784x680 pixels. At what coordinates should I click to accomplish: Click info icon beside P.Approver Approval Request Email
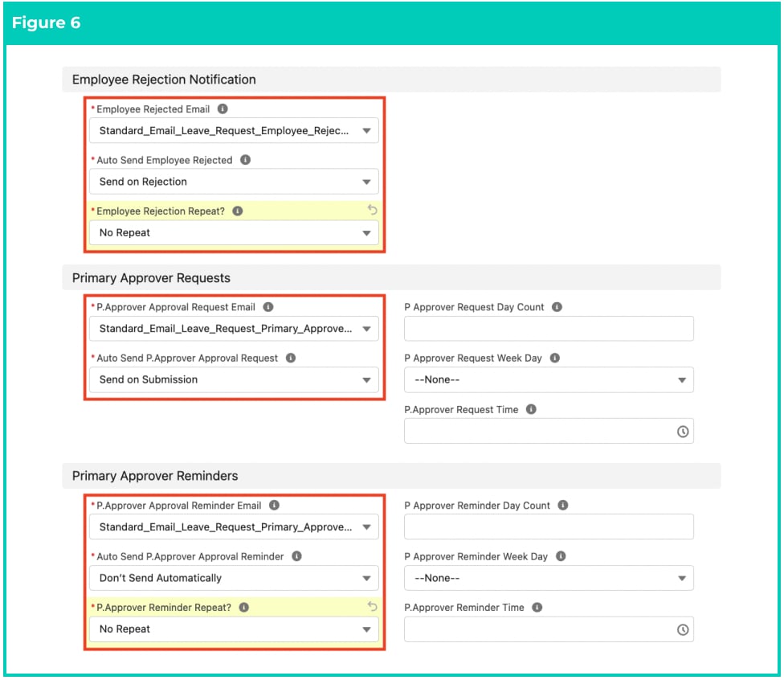(268, 307)
